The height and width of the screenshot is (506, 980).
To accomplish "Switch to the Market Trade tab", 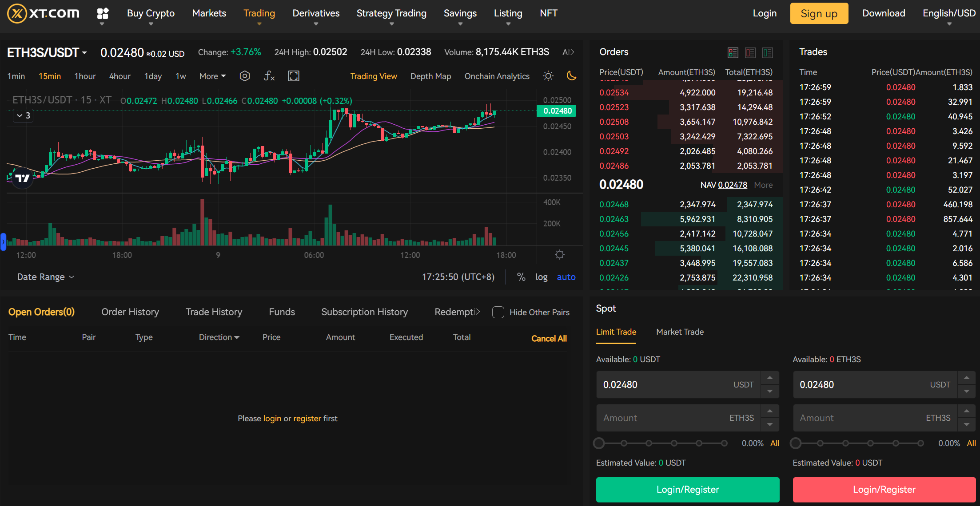I will (x=680, y=332).
